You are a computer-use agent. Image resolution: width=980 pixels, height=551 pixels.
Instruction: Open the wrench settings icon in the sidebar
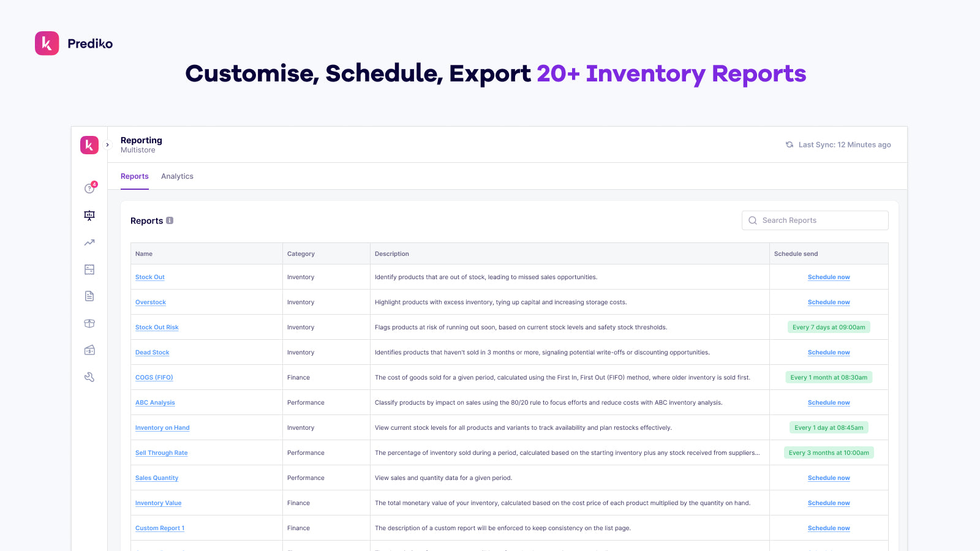click(x=89, y=377)
